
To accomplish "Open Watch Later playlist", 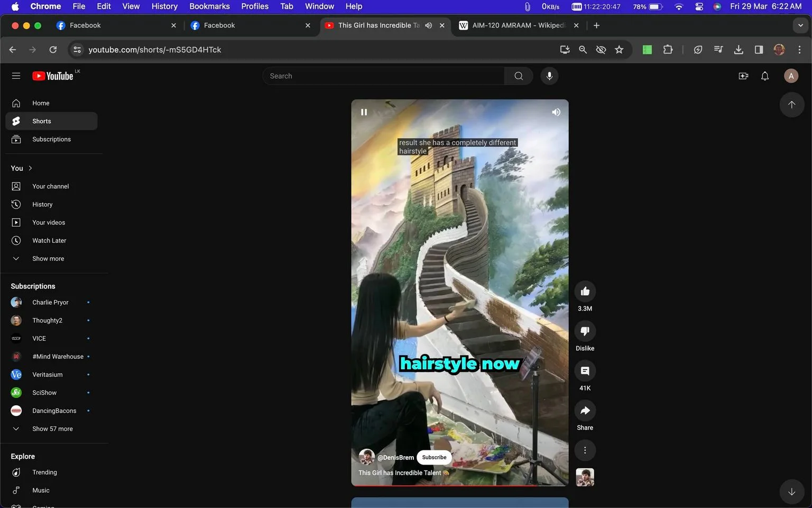I will pos(51,240).
